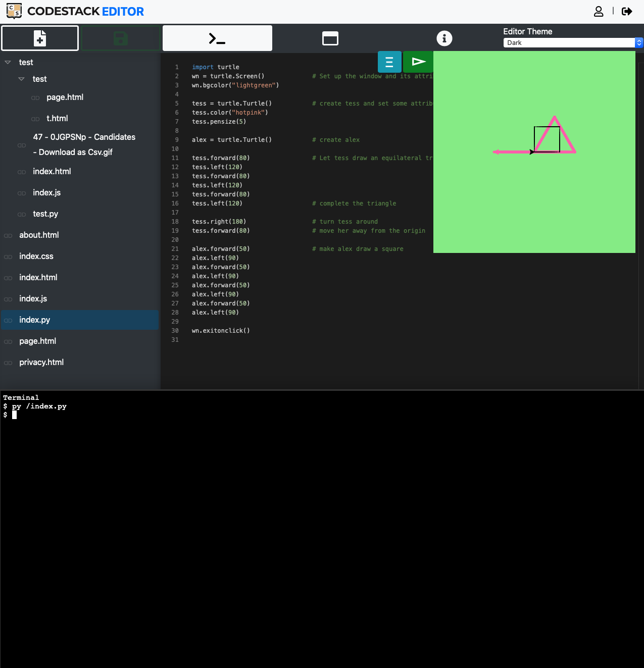Click the logout icon in the header
The height and width of the screenshot is (668, 644).
[626, 11]
